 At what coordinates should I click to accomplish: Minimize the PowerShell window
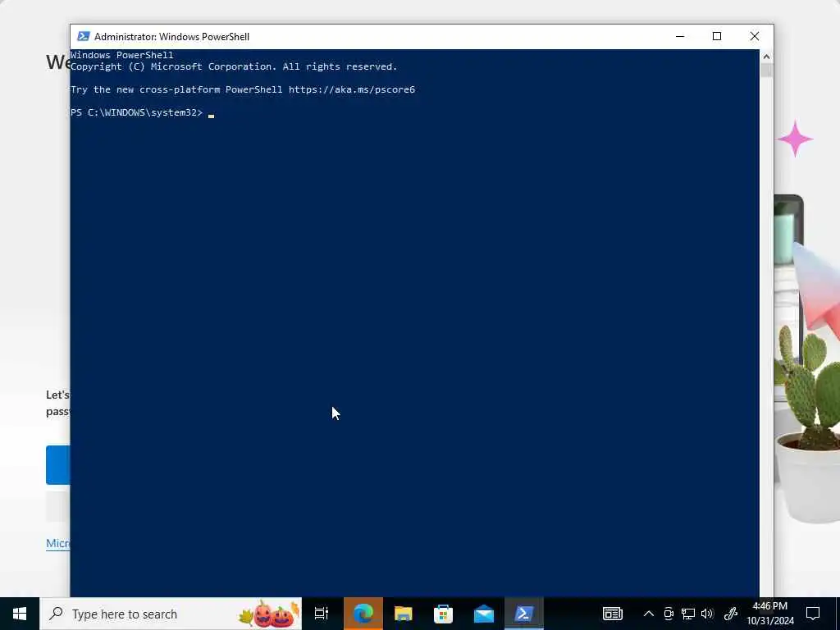[x=680, y=36]
